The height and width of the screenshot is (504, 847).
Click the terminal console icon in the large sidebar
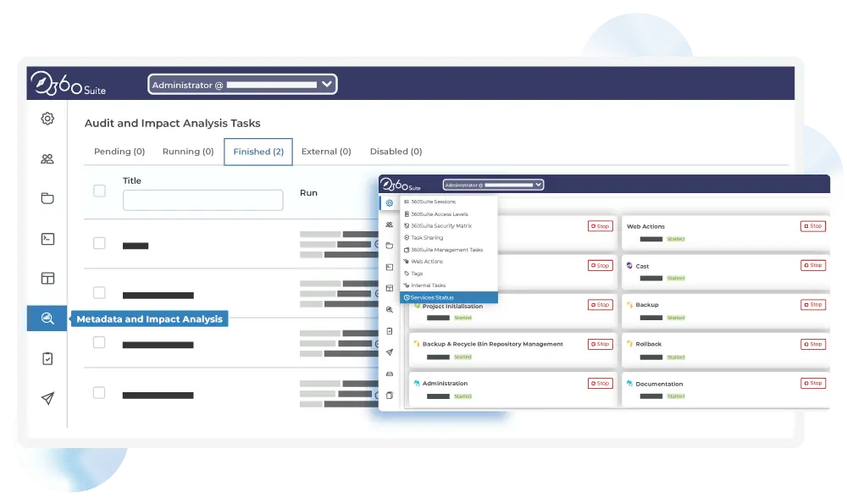click(x=47, y=239)
